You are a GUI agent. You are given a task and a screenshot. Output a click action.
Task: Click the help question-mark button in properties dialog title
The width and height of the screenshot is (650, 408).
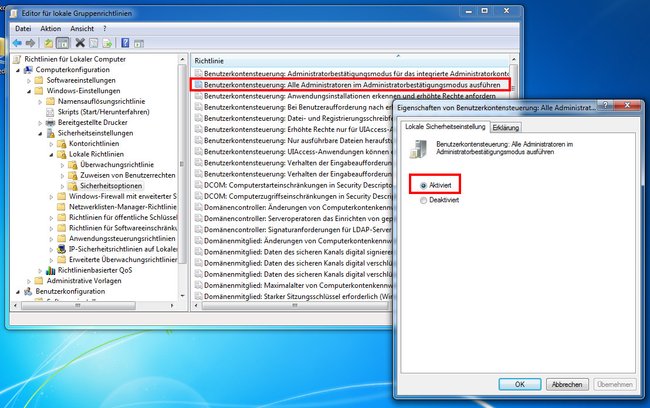tap(605, 105)
